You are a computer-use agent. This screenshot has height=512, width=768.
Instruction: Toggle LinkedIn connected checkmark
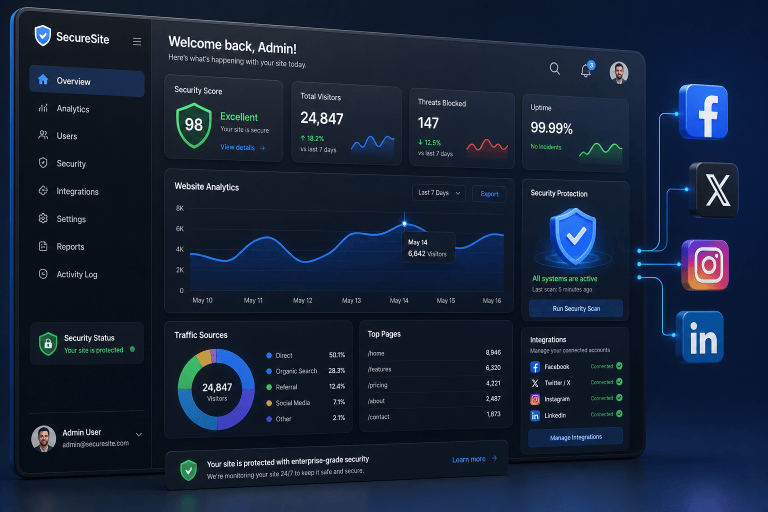pyautogui.click(x=619, y=414)
